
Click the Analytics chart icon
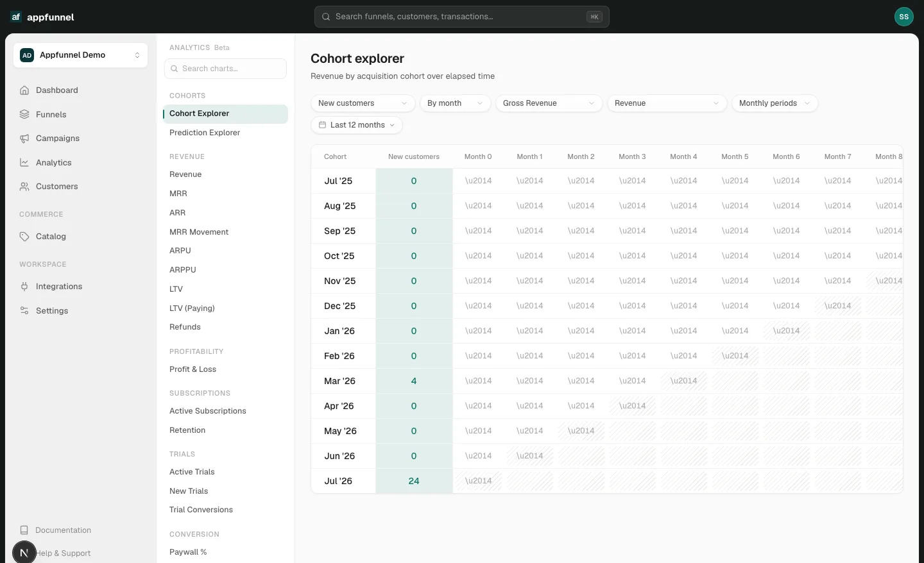pos(24,163)
